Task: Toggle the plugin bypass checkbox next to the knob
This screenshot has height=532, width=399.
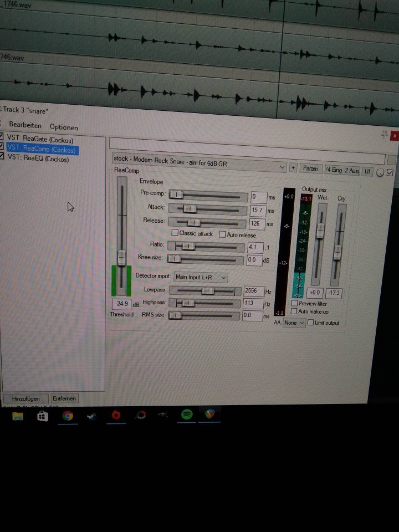Action: point(390,173)
